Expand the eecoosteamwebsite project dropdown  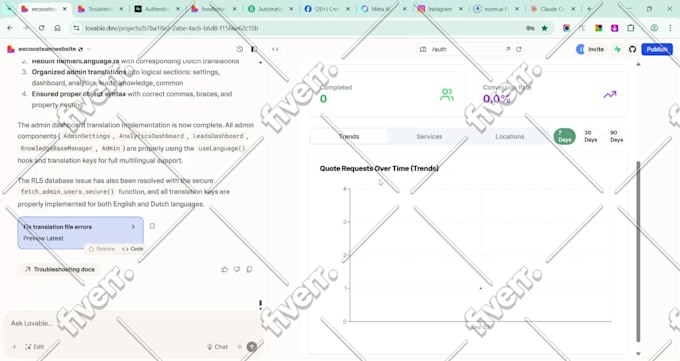pos(89,49)
